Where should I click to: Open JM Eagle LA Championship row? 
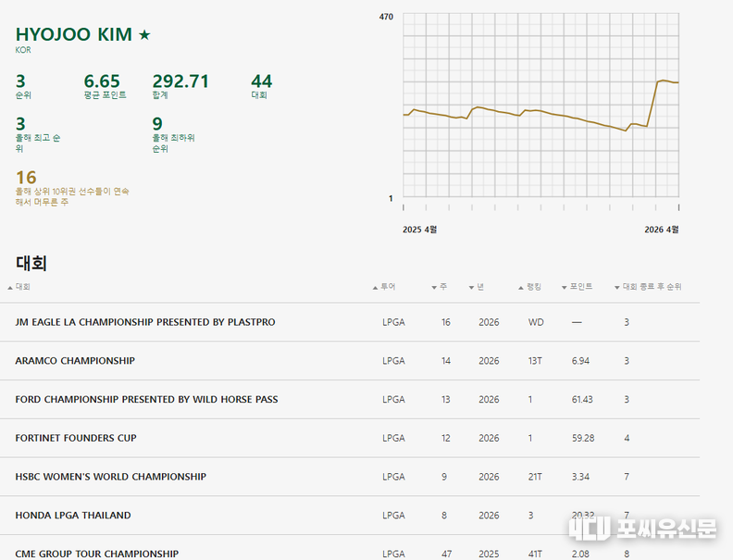[145, 322]
